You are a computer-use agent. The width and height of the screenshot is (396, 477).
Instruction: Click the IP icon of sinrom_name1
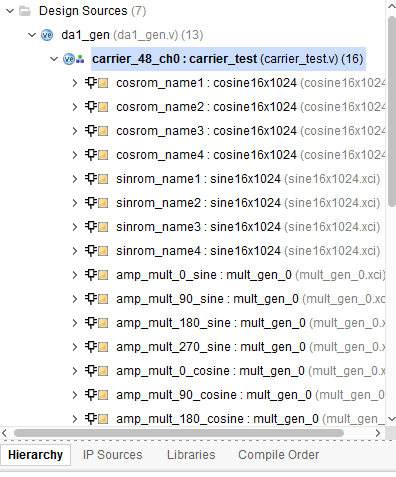click(x=97, y=178)
